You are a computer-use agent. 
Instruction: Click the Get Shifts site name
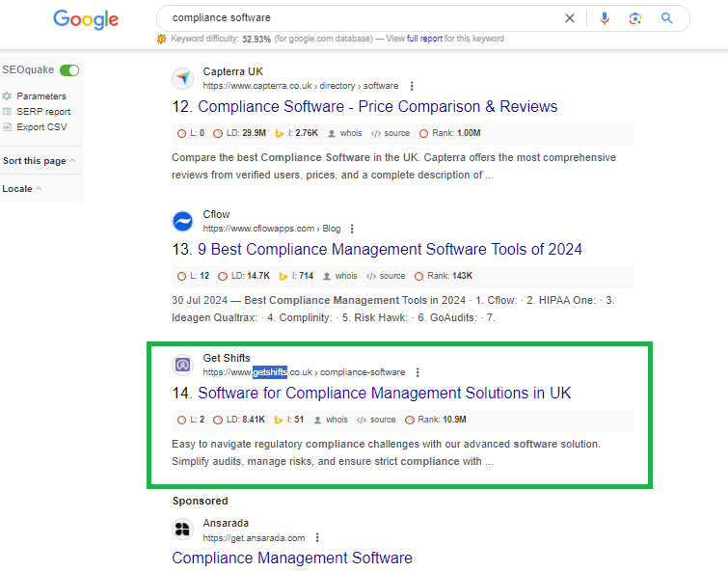pos(227,358)
